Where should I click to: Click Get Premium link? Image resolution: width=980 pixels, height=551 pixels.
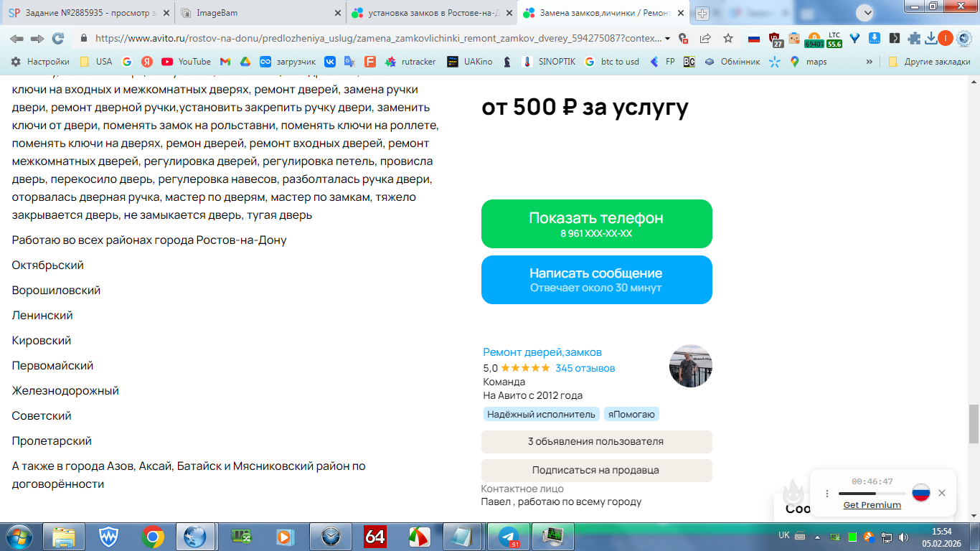[x=872, y=505]
